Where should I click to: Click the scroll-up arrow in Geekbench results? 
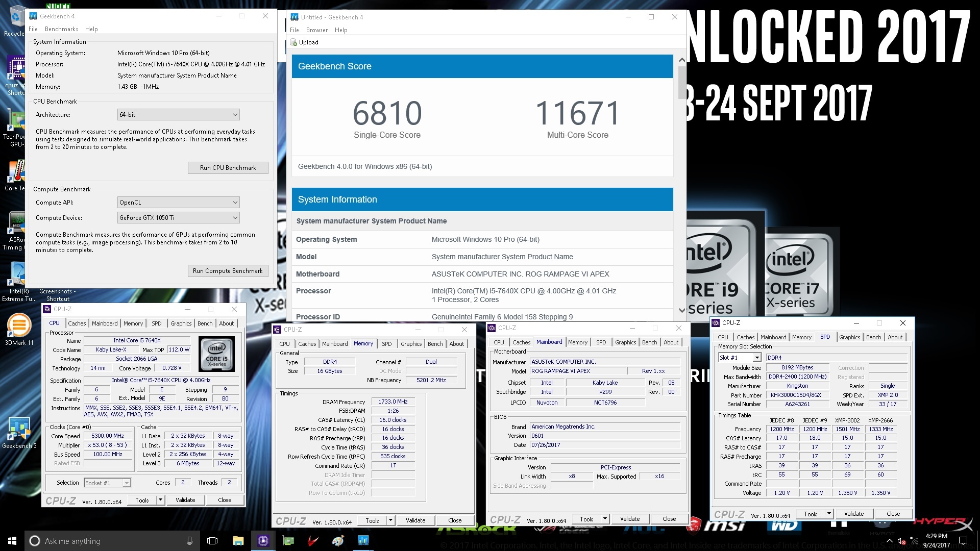click(682, 60)
